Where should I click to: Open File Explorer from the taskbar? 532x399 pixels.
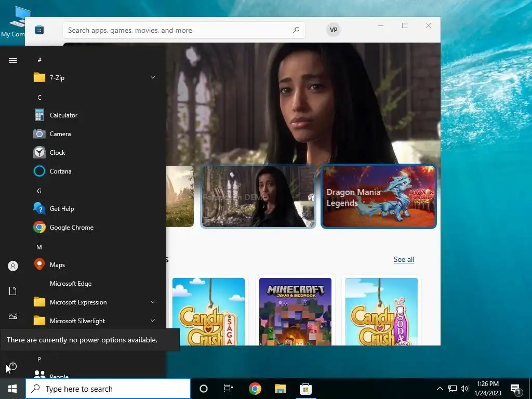280,389
